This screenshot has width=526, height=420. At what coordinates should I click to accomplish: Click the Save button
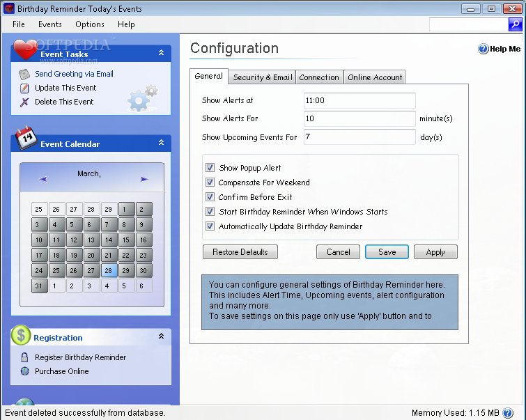click(x=387, y=252)
